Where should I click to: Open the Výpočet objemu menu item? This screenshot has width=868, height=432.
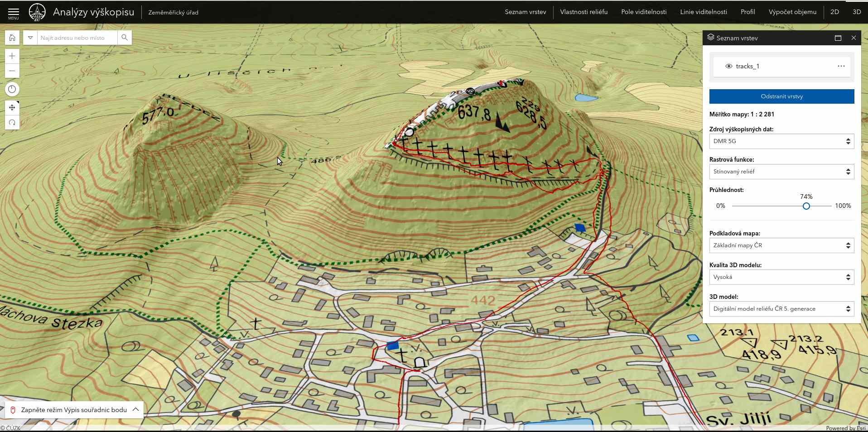pyautogui.click(x=792, y=12)
